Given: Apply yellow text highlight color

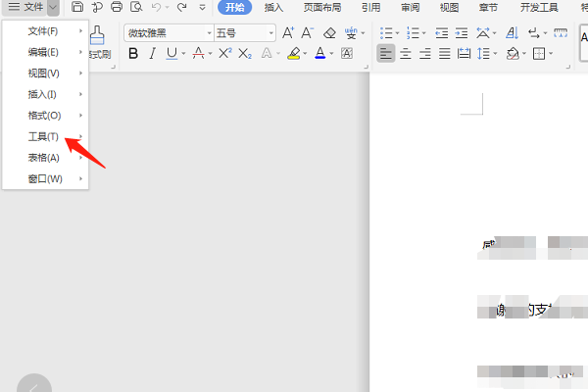Looking at the screenshot, I should click(x=294, y=53).
